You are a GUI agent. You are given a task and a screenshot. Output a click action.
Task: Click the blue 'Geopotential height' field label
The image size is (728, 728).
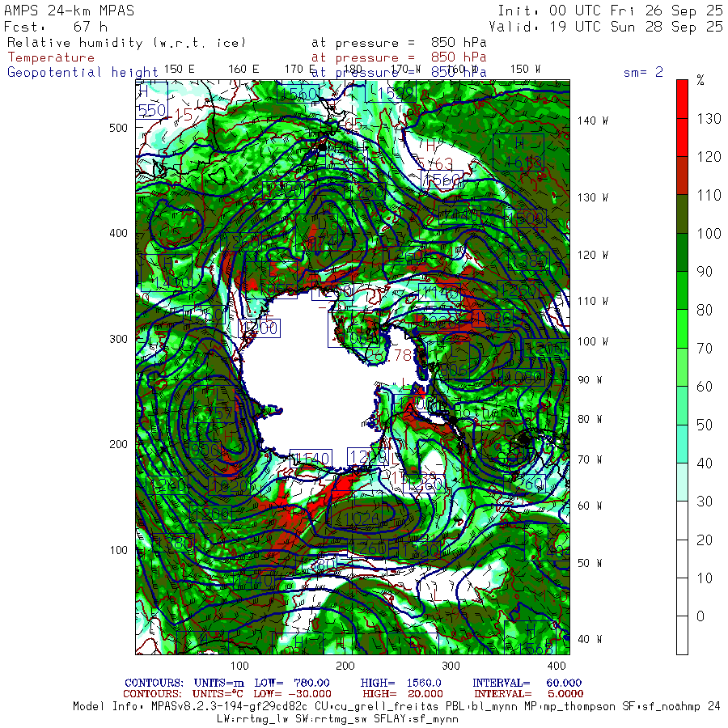(83, 72)
